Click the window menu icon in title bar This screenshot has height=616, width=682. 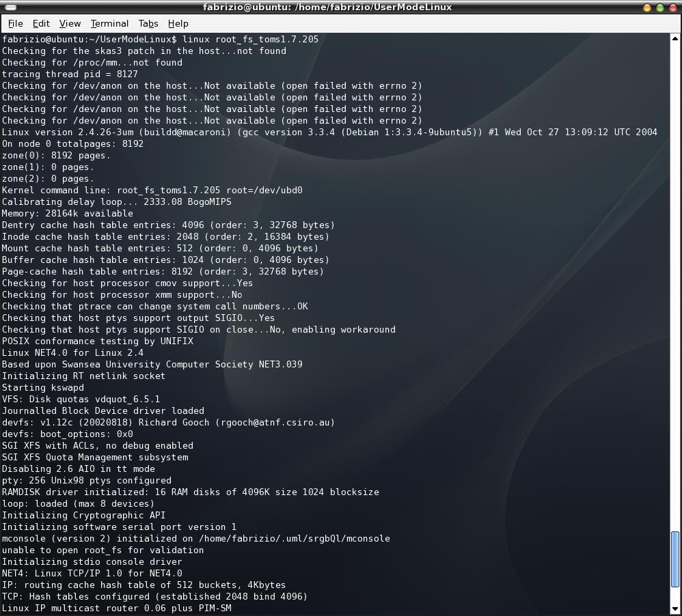click(10, 7)
